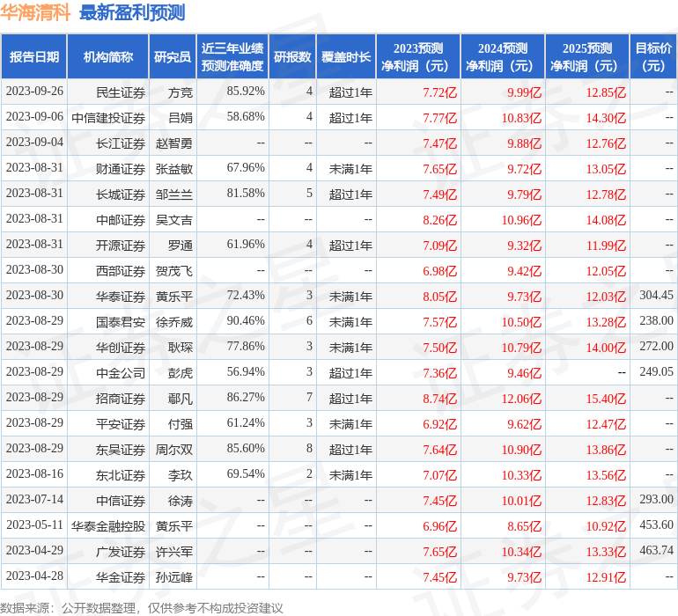Click researcher name 罗通
This screenshot has width=678, height=616.
click(180, 246)
